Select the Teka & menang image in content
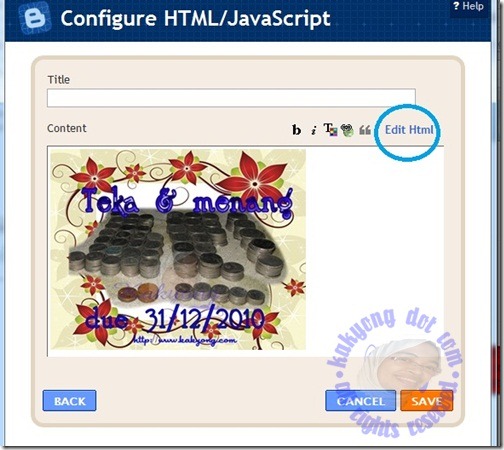Viewport: 504px width, 450px height. pyautogui.click(x=178, y=250)
